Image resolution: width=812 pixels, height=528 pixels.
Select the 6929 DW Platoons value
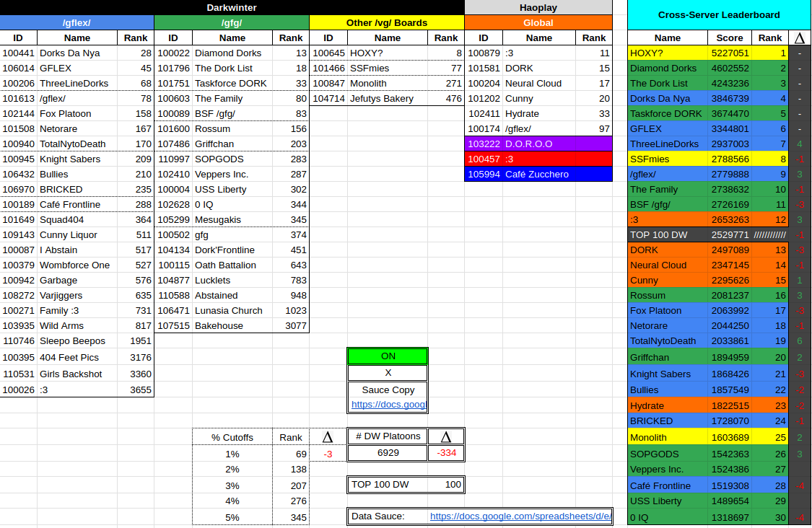pos(388,453)
